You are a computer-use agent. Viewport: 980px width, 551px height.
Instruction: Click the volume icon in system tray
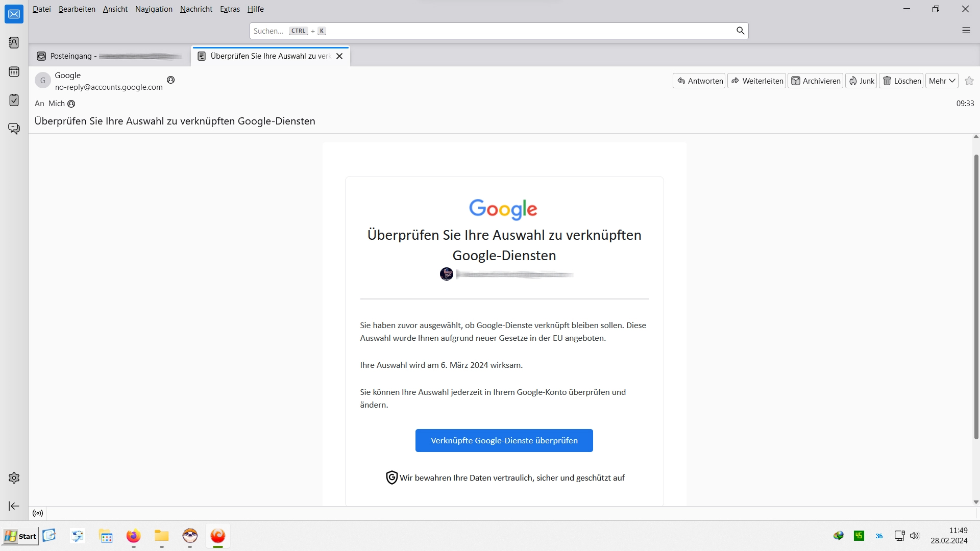tap(914, 536)
